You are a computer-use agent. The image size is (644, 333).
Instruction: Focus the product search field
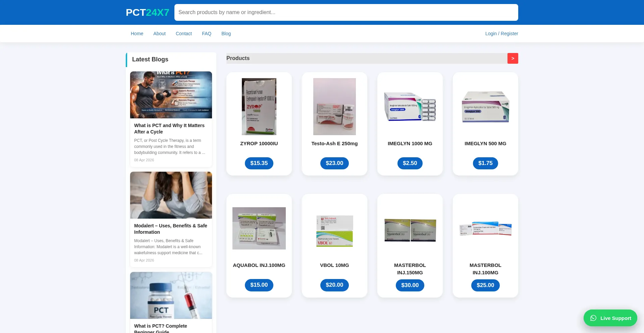coord(346,12)
